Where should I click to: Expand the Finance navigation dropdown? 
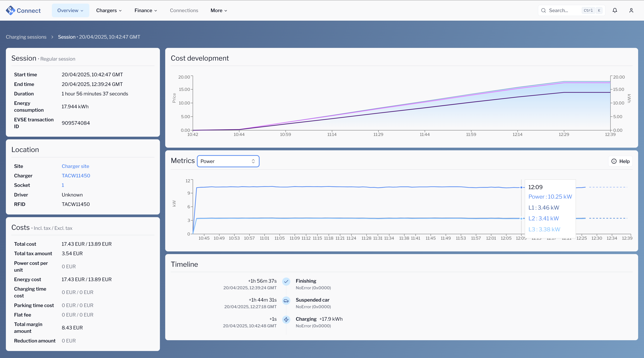coord(146,10)
